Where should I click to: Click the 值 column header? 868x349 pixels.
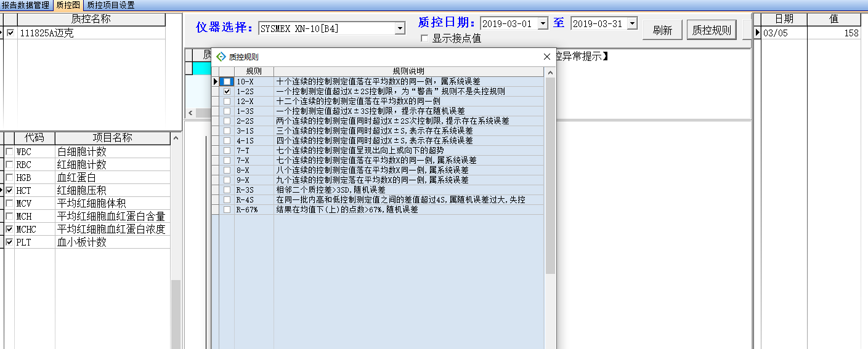point(834,19)
